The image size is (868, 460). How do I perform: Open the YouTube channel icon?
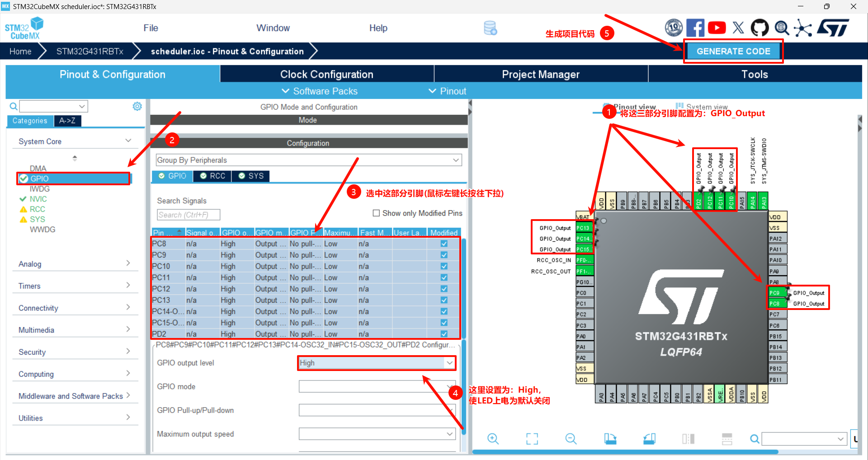point(717,28)
